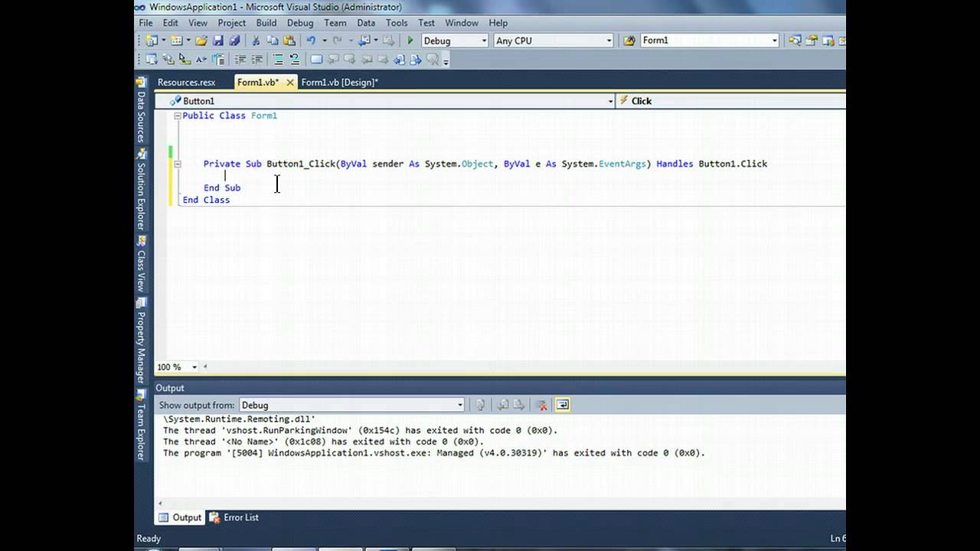
Task: Click the 'Ready' status bar text
Action: coord(149,539)
